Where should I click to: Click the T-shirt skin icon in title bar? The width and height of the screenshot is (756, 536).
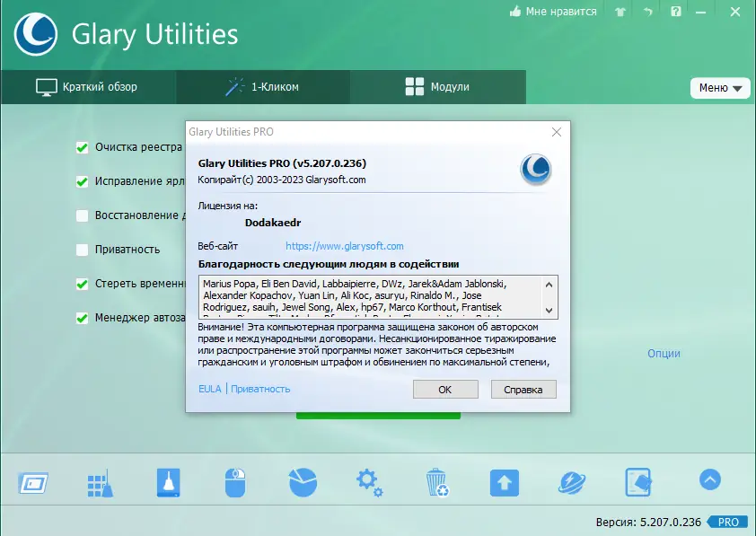pyautogui.click(x=620, y=12)
